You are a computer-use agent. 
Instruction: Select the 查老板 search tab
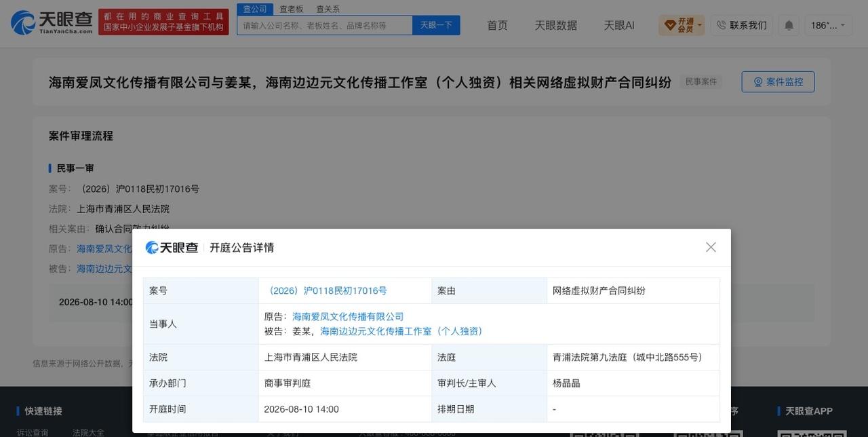[x=292, y=9]
